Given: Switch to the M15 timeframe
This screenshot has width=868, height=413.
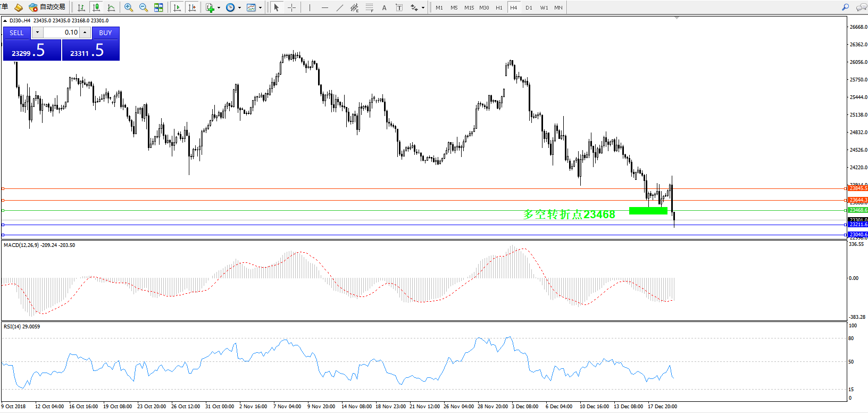Looking at the screenshot, I should point(469,7).
